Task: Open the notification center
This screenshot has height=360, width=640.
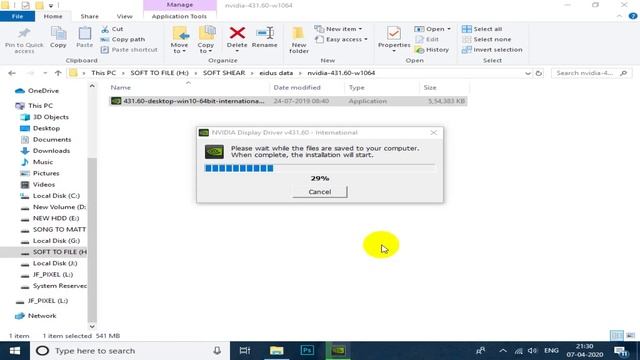Action: click(x=621, y=351)
